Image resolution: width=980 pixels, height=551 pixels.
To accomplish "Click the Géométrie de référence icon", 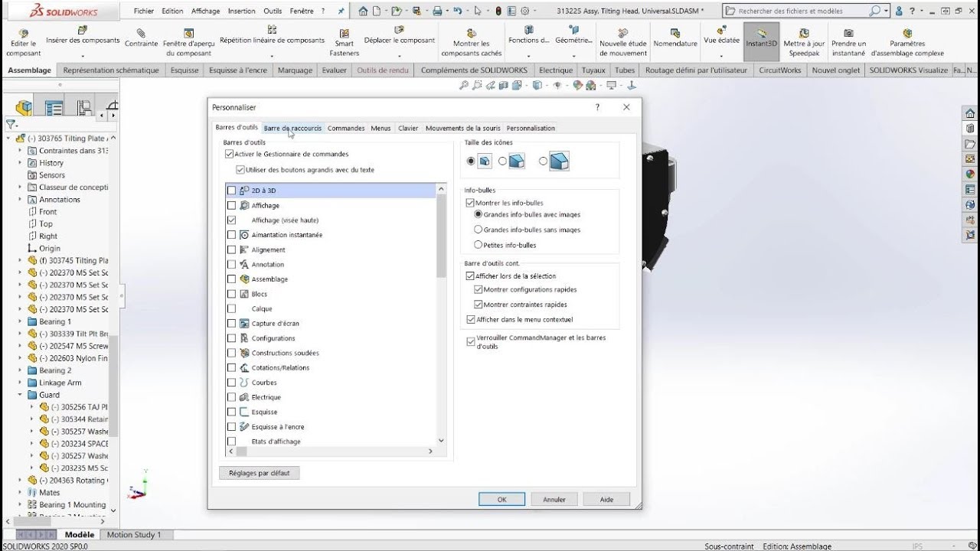I will click(x=574, y=30).
